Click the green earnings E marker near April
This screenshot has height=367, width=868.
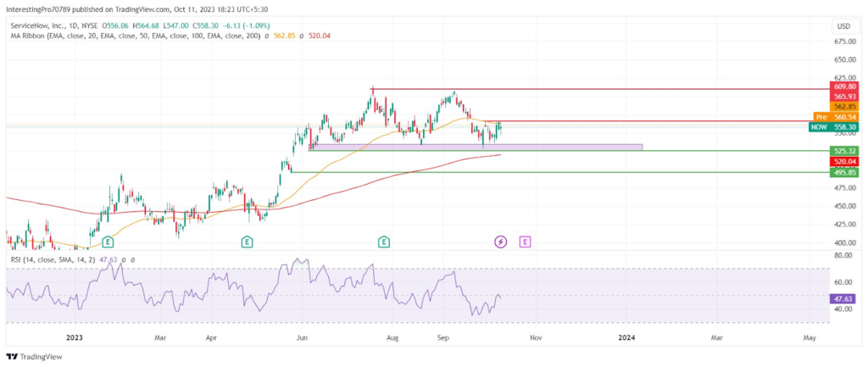(x=247, y=242)
